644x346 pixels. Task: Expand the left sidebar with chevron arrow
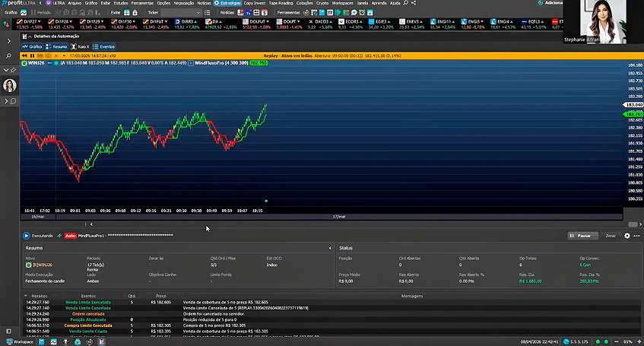(8, 41)
